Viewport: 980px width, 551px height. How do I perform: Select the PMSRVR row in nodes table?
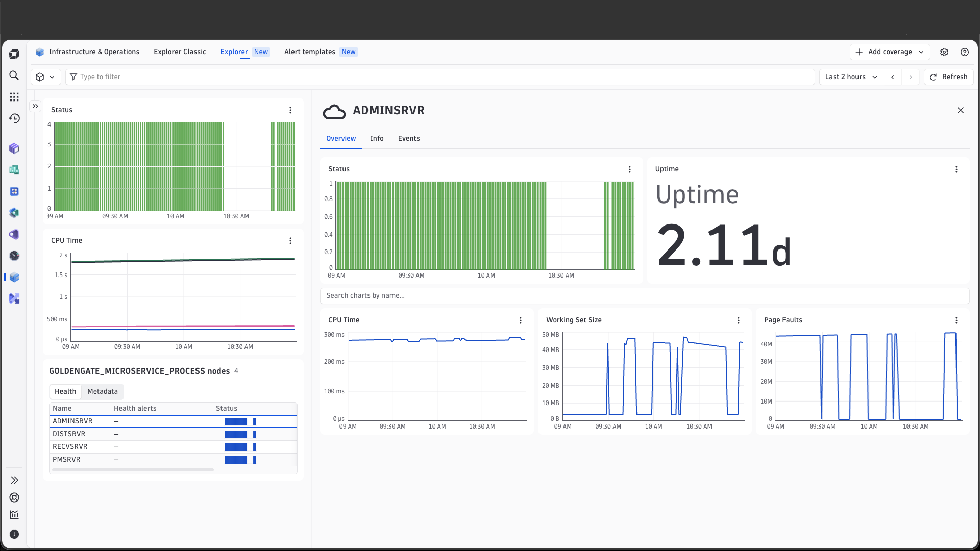(x=174, y=460)
